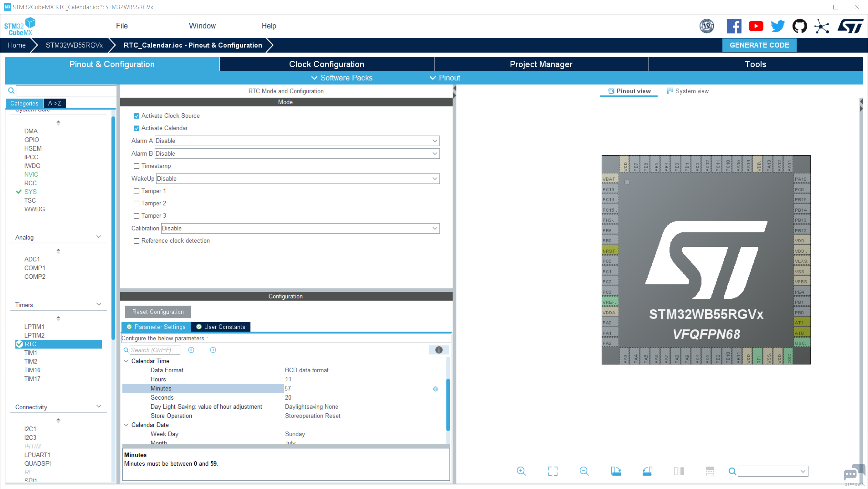Expand the Software Packs menu
868x489 pixels.
tap(342, 78)
